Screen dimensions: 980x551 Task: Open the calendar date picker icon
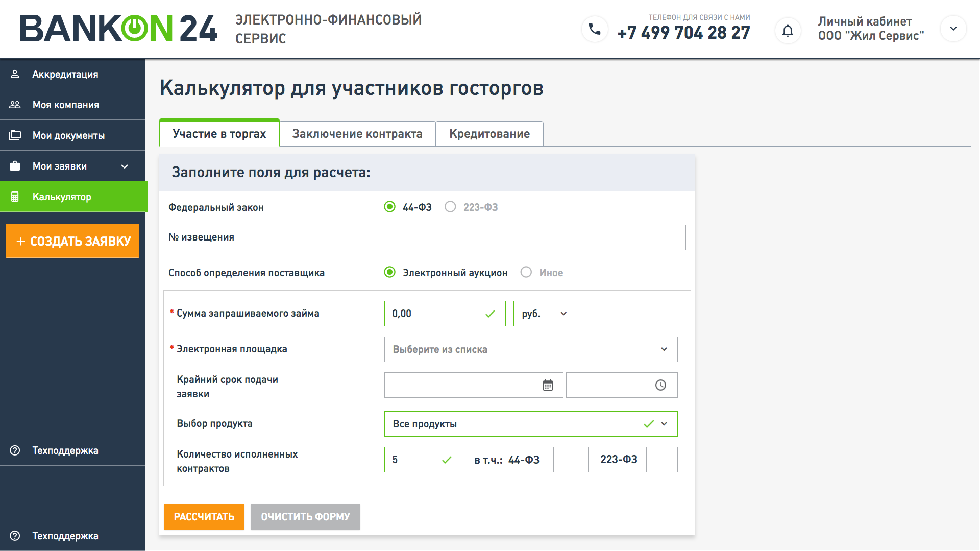coord(548,385)
